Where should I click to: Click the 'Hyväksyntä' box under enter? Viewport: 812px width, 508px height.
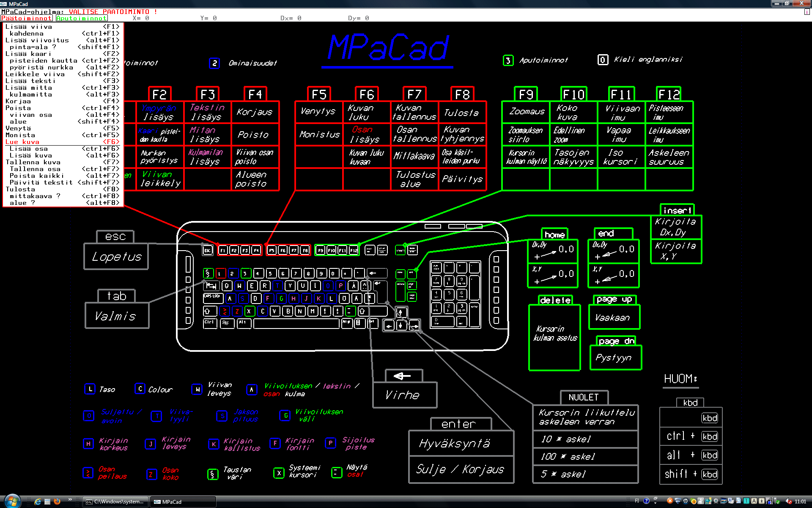click(461, 443)
